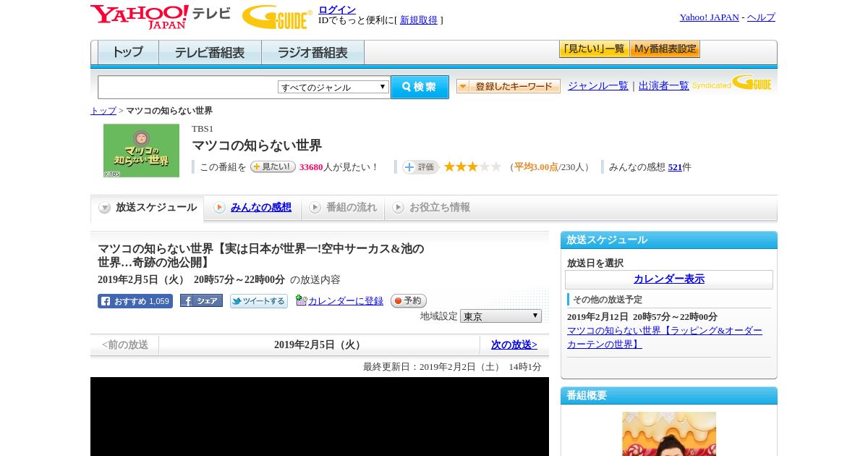Click the 新規取得 link
The height and width of the screenshot is (456, 868).
click(419, 20)
